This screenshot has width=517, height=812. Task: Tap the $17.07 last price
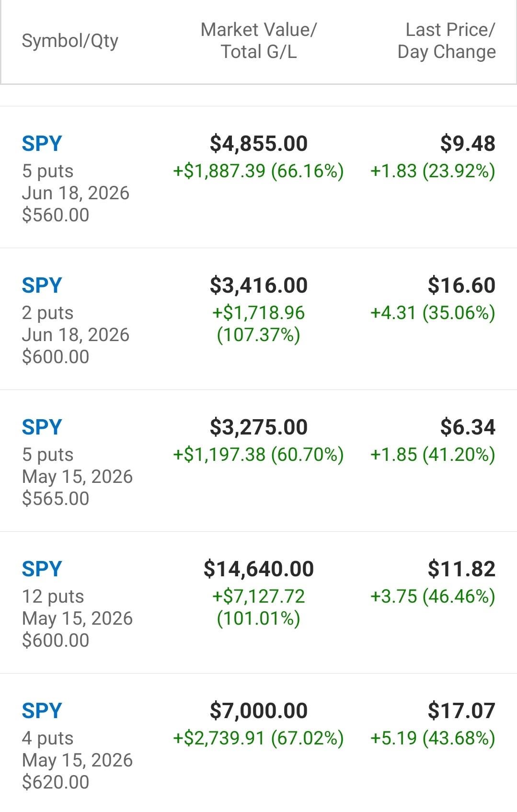point(461,711)
